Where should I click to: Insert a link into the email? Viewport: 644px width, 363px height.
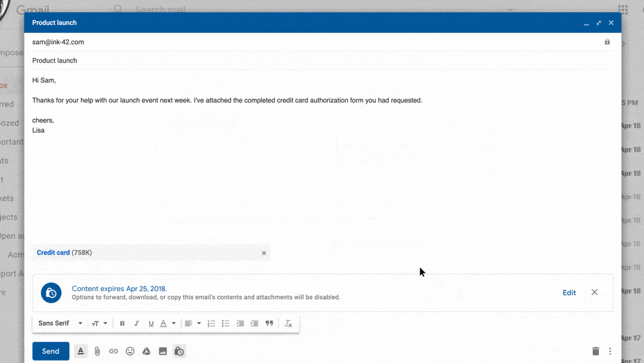point(113,351)
